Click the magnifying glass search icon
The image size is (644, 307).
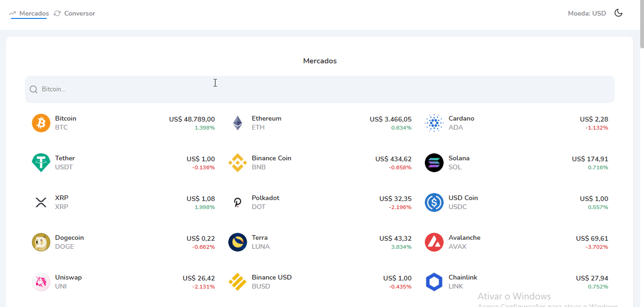coord(34,89)
